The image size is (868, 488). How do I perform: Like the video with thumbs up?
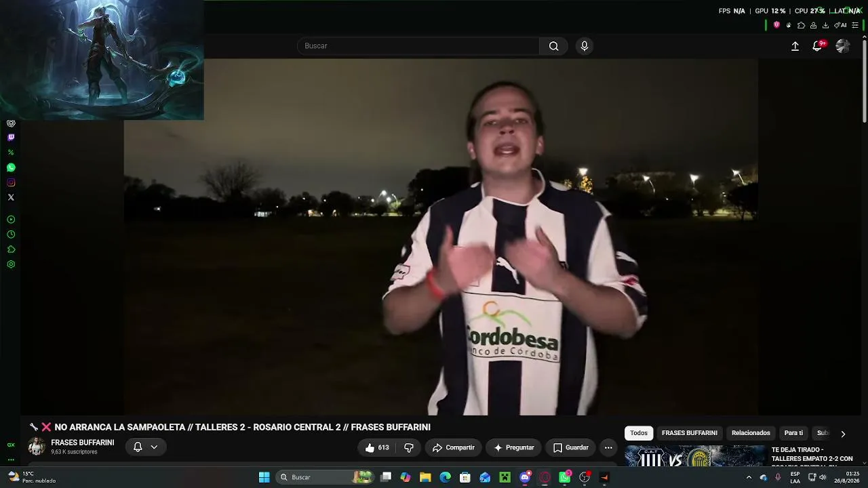point(377,447)
